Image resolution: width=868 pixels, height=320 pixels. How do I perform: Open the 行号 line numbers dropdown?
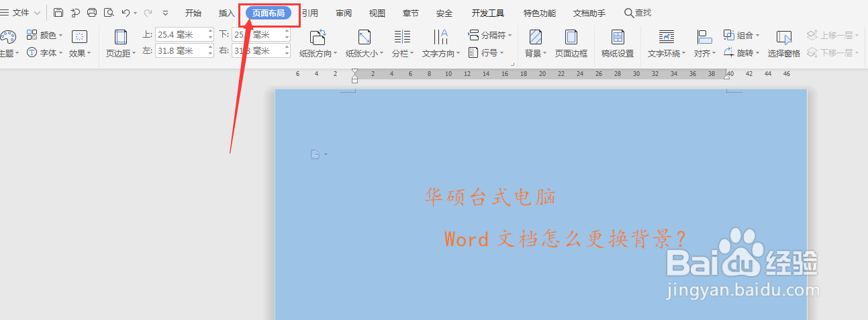pyautogui.click(x=485, y=52)
